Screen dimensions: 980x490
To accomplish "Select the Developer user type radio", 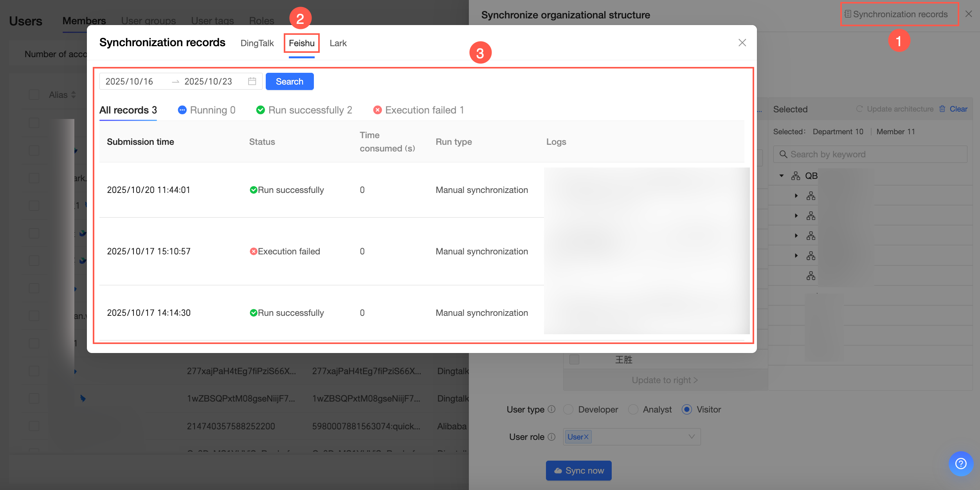I will 568,409.
